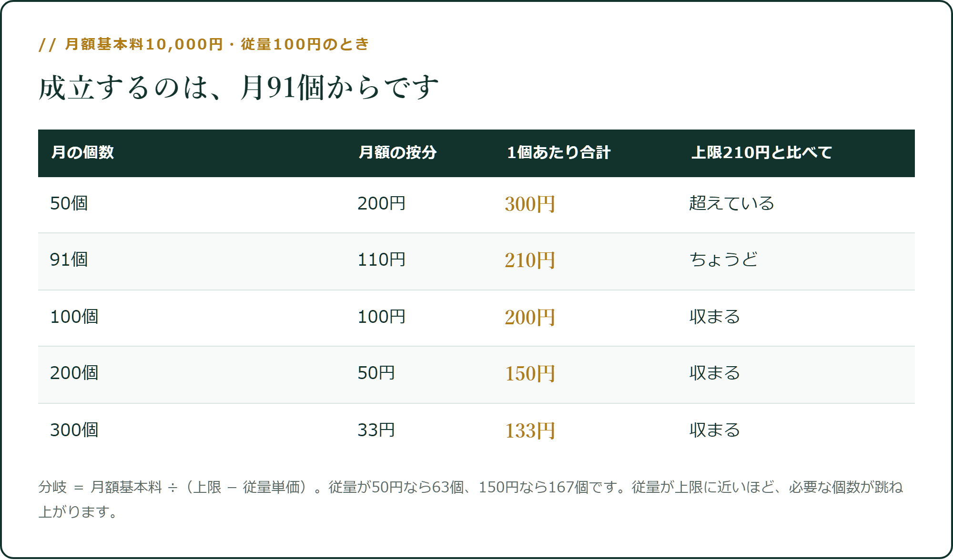Click 収まる in the 100個 row

click(715, 317)
